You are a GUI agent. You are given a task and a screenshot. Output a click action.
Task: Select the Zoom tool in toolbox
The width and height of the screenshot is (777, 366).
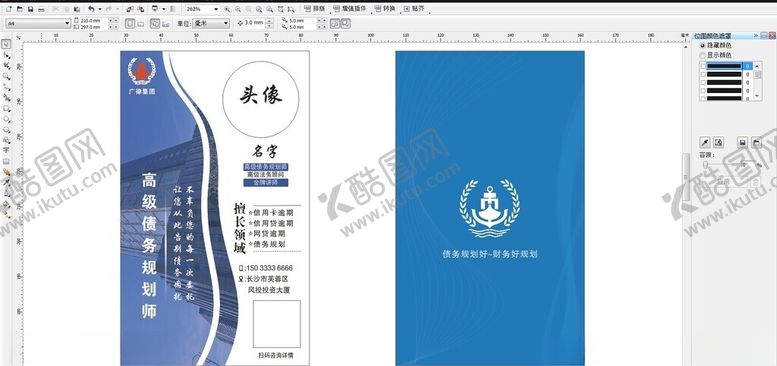click(6, 76)
